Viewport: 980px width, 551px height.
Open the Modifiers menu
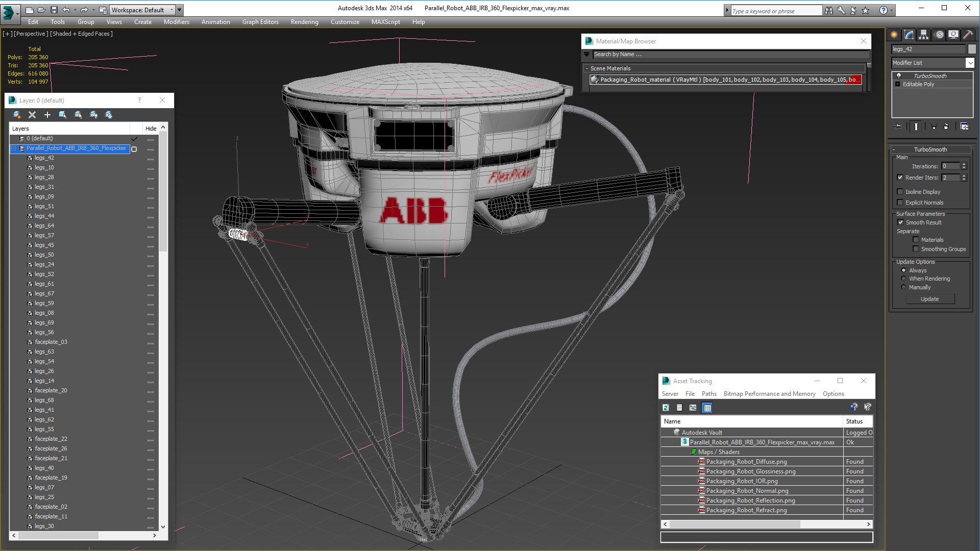click(x=176, y=22)
